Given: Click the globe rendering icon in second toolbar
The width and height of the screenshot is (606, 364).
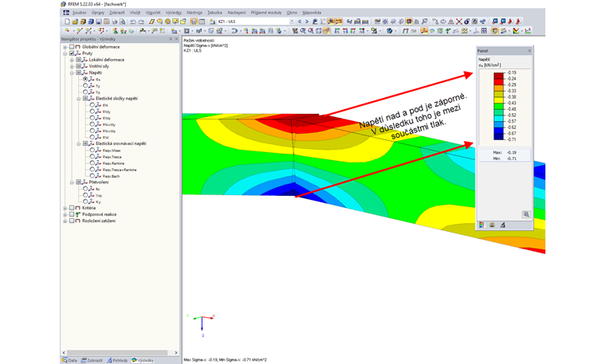Looking at the screenshot, I should tap(389, 31).
